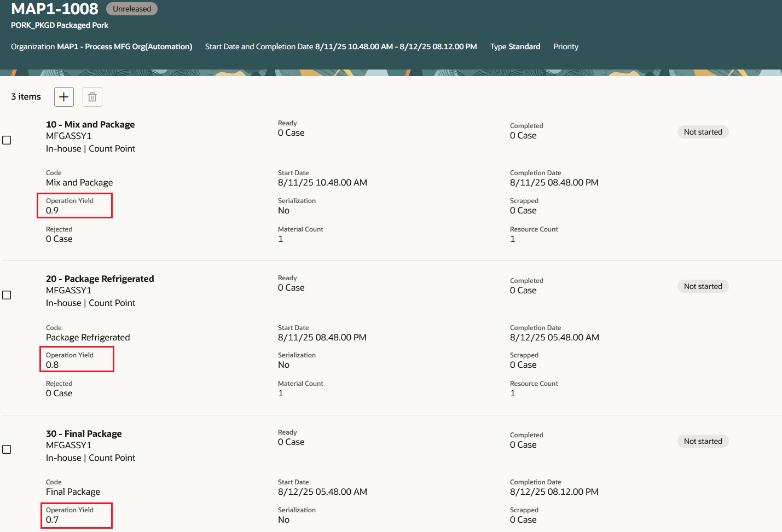Click Rejected 0 Case for Package Refrigerated
Screen dimensions: 782x532
tap(59, 389)
